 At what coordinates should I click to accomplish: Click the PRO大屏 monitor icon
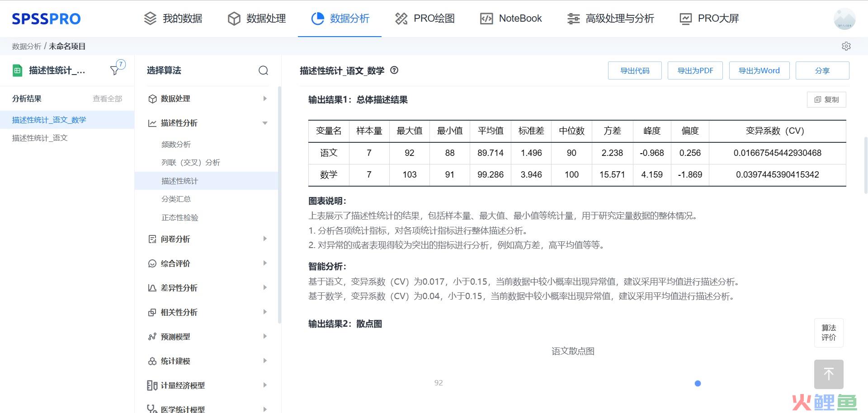tap(685, 19)
